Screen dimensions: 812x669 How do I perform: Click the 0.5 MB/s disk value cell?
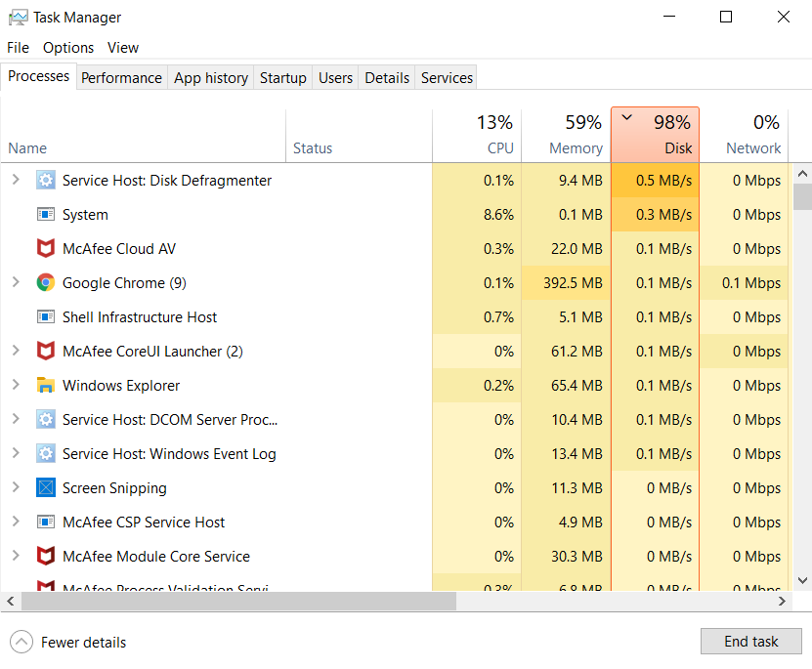pyautogui.click(x=655, y=180)
